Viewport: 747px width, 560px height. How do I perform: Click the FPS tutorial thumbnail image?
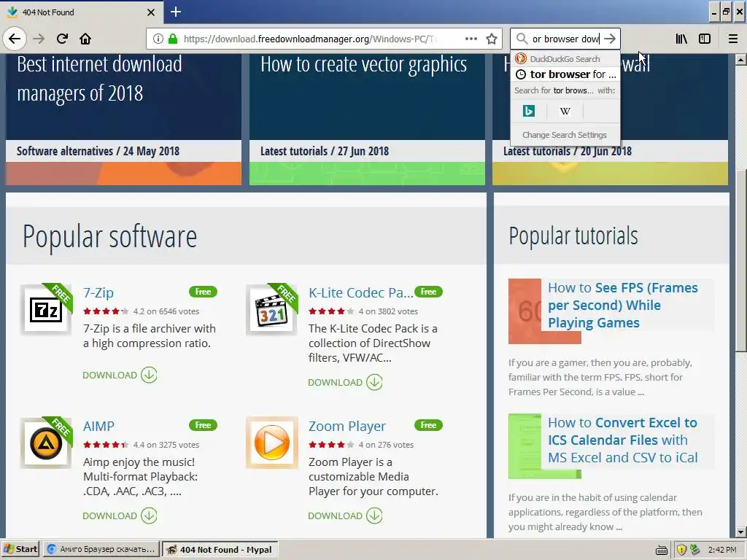(x=525, y=311)
